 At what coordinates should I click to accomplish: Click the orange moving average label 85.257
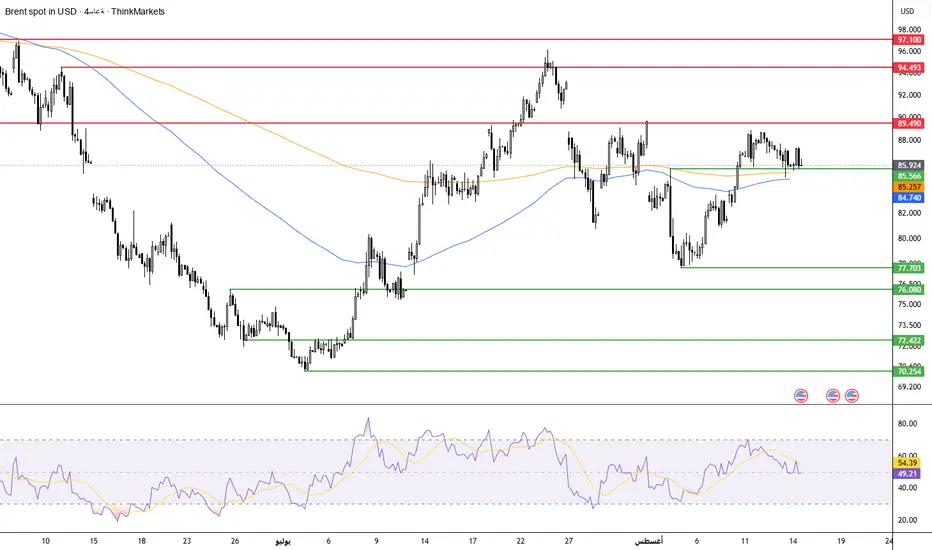point(909,187)
